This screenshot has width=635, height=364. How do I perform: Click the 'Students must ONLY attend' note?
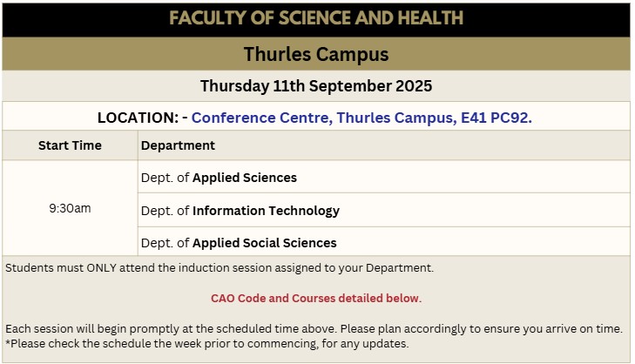(220, 268)
